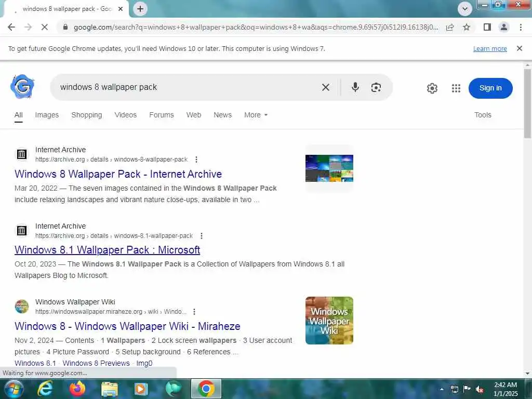
Task: Dismiss the Chrome update notice bar
Action: 519,48
